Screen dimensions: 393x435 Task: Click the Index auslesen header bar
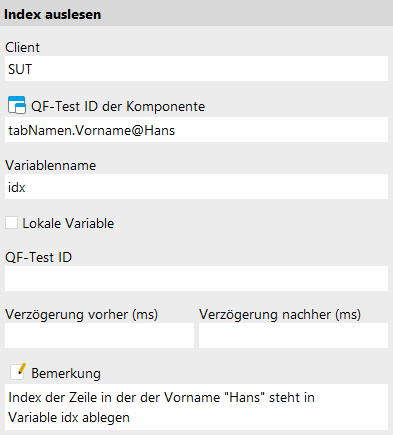196,13
